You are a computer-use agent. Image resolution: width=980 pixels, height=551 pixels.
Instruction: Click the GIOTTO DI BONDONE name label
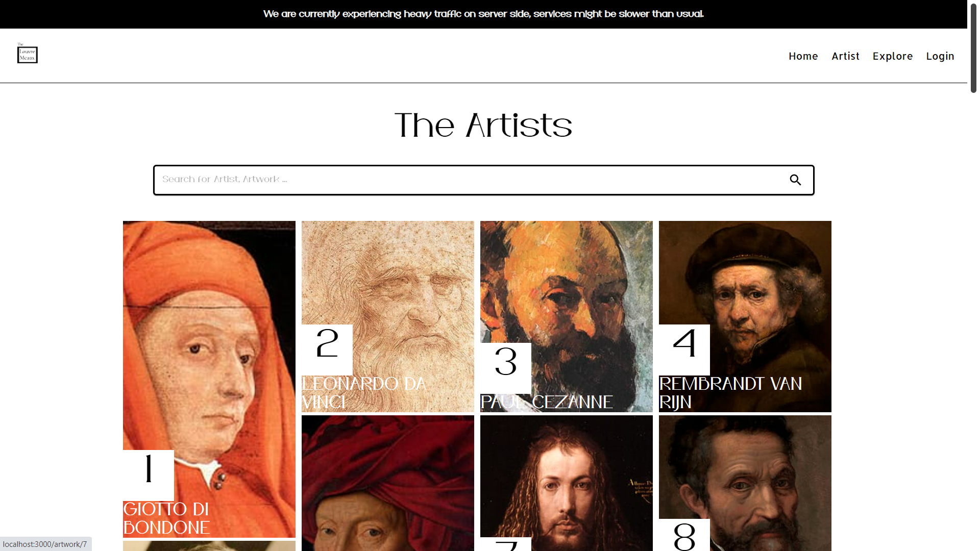coord(167,518)
